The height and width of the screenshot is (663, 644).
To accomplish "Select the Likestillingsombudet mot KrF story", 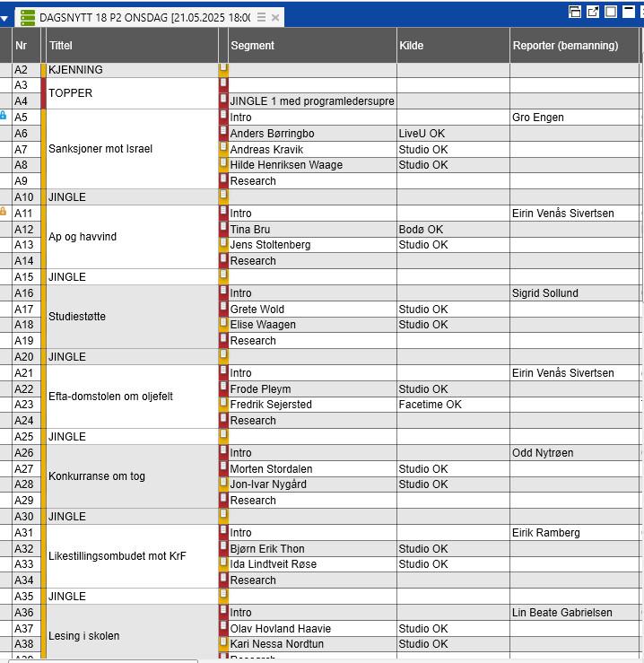I will [x=132, y=556].
